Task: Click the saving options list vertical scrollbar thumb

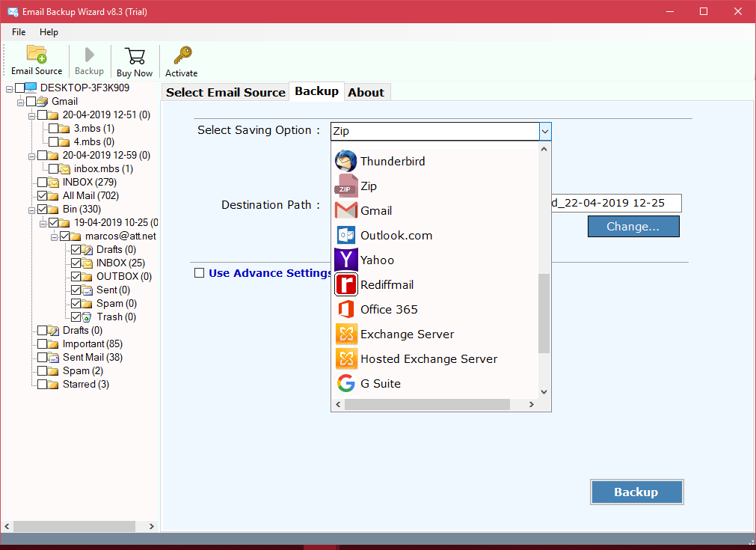Action: tap(544, 314)
